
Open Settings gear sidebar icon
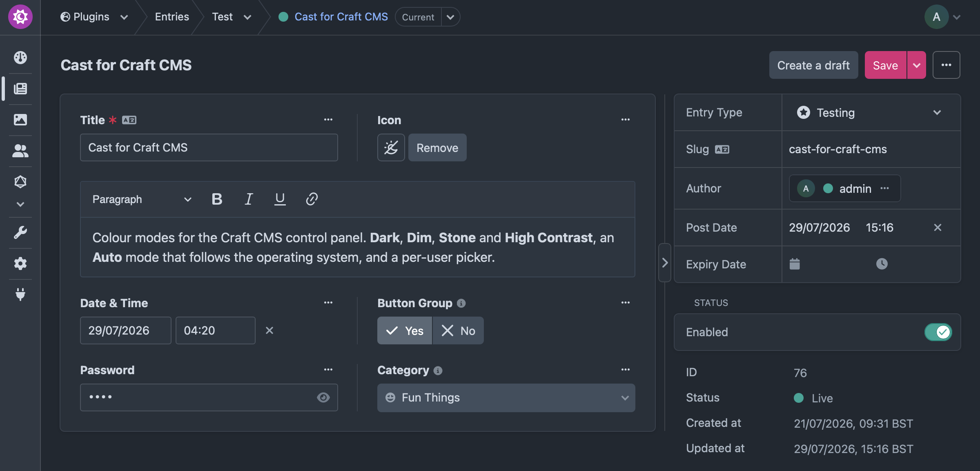[x=20, y=263]
